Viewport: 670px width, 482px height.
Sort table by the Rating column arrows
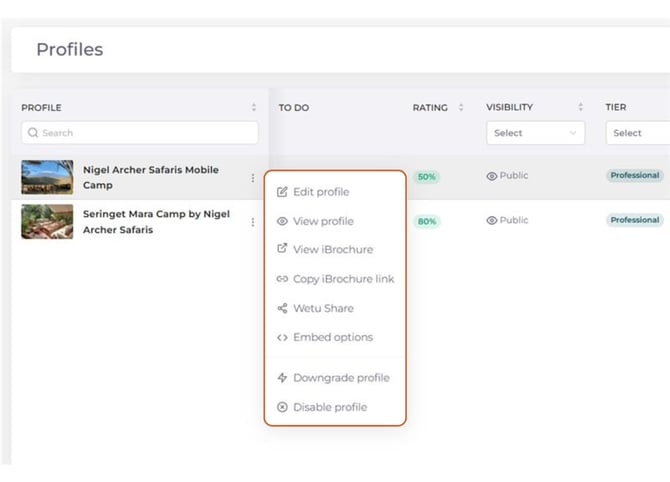pos(461,107)
